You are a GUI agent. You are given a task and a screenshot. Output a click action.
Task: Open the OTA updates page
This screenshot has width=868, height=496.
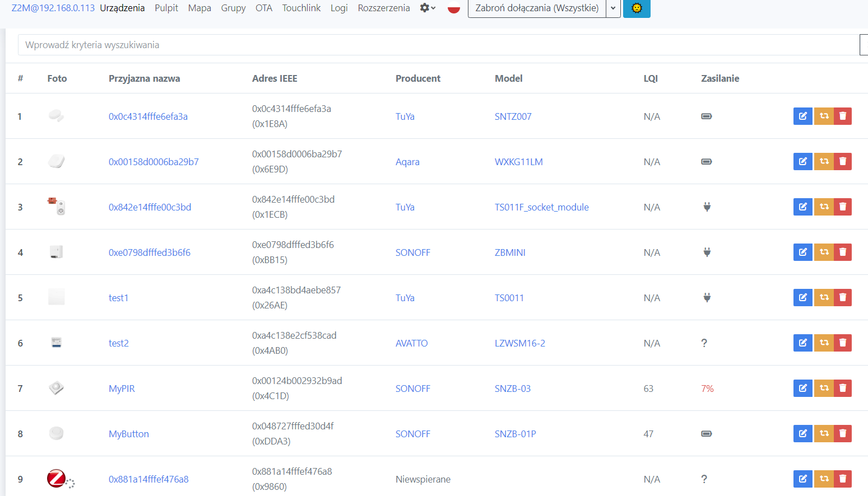(264, 8)
